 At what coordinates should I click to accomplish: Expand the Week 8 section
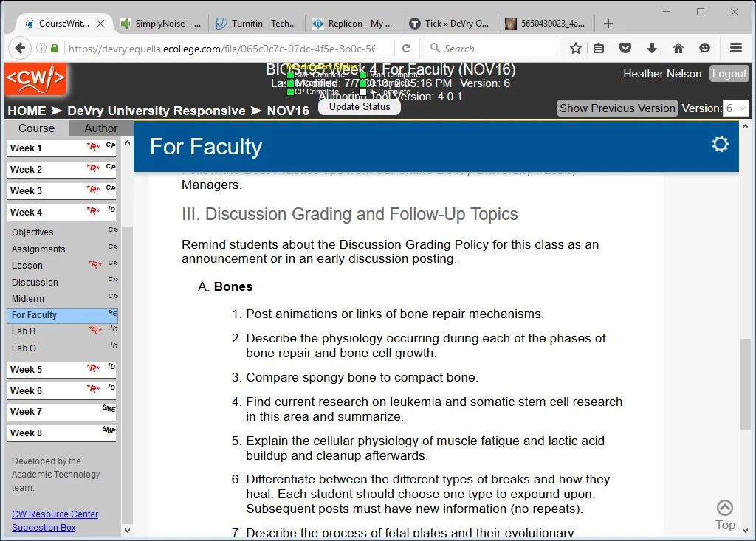(x=62, y=433)
